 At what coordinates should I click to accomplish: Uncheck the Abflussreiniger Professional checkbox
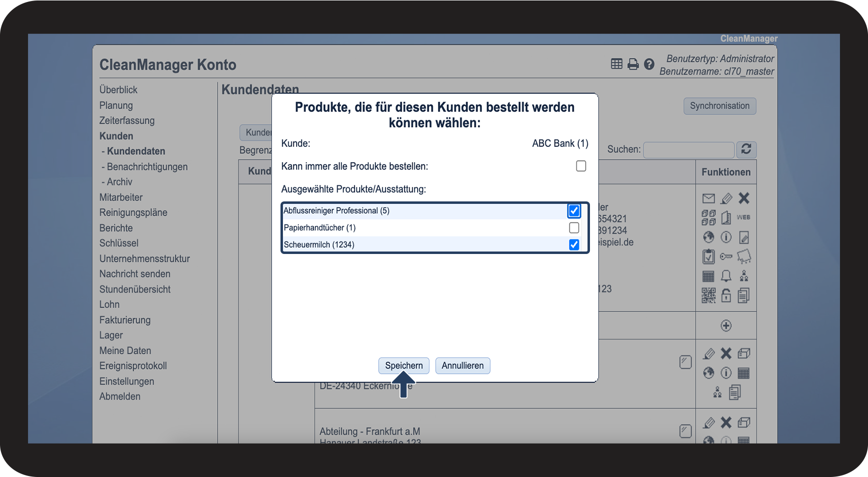[x=574, y=211]
